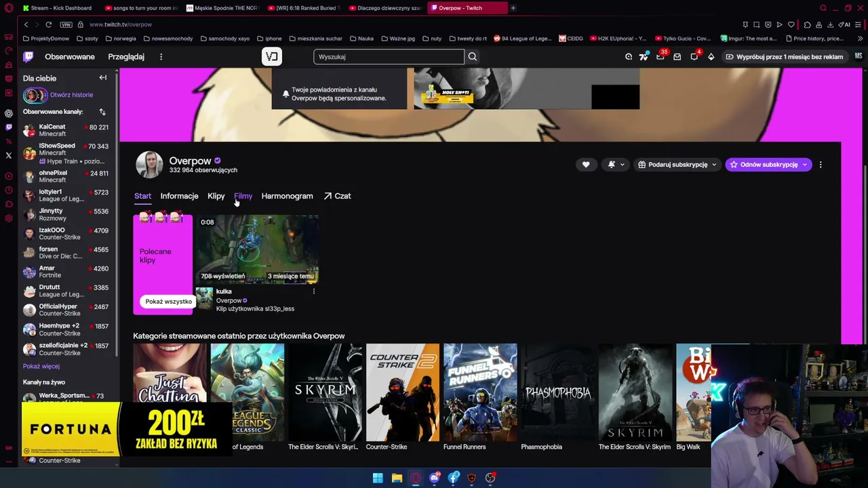Open the ChatGPT sidebar icon

coord(8,113)
